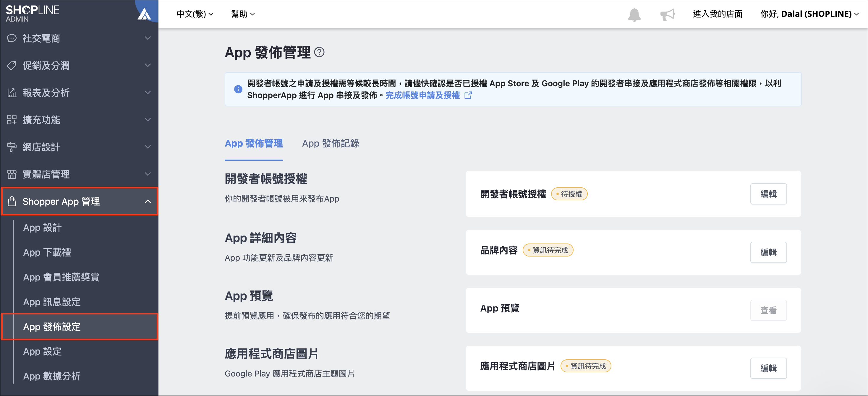
Task: Open App 設計 in the sidebar
Action: (43, 228)
